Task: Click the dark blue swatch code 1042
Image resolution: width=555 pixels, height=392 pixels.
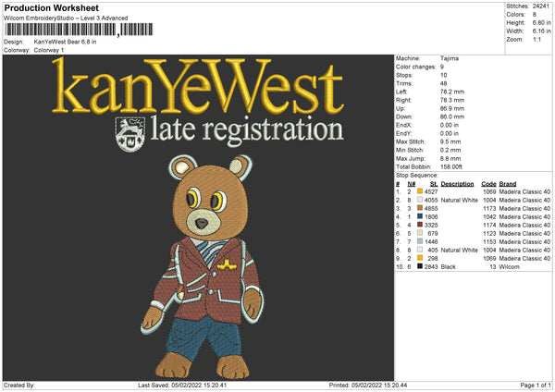Action: click(x=420, y=216)
